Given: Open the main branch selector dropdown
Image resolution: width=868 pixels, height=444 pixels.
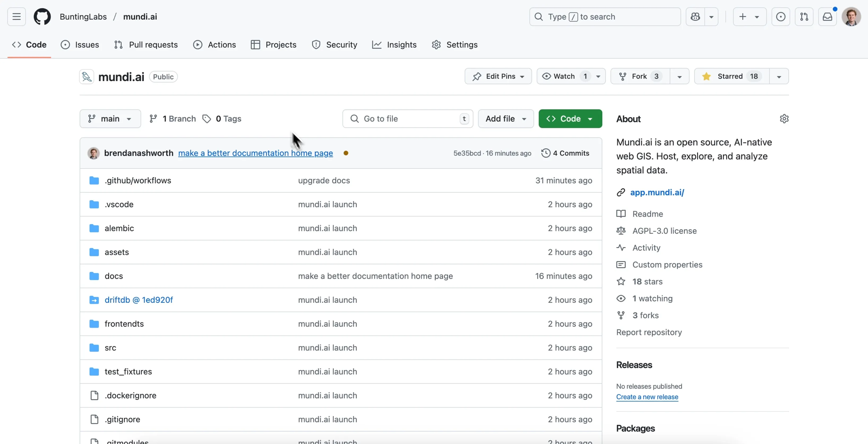Looking at the screenshot, I should (x=110, y=119).
